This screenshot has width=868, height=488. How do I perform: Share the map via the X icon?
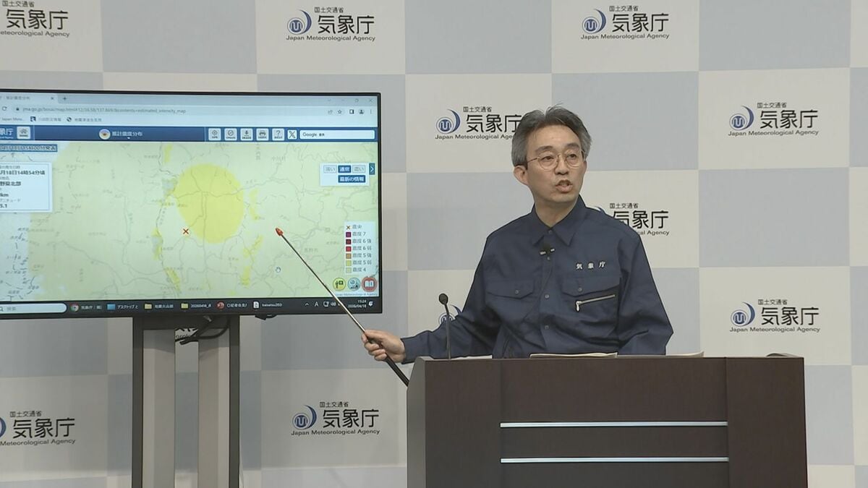click(x=292, y=134)
